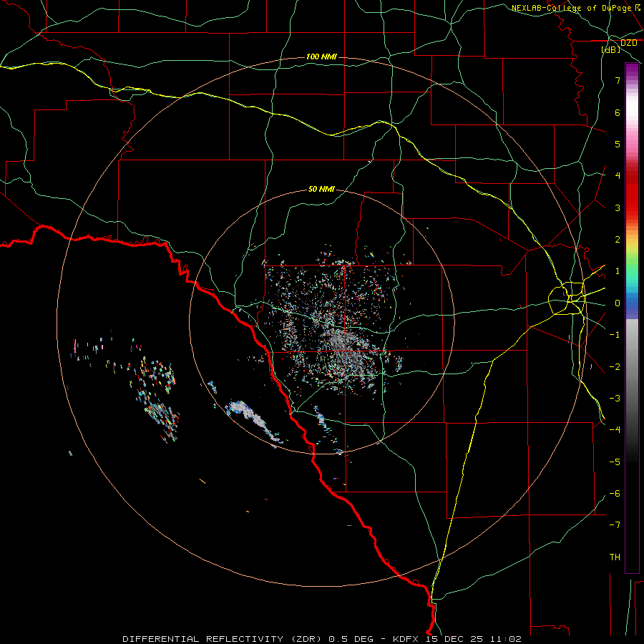Click the color scale value 7
Screen dimensions: 644x644
(618, 80)
